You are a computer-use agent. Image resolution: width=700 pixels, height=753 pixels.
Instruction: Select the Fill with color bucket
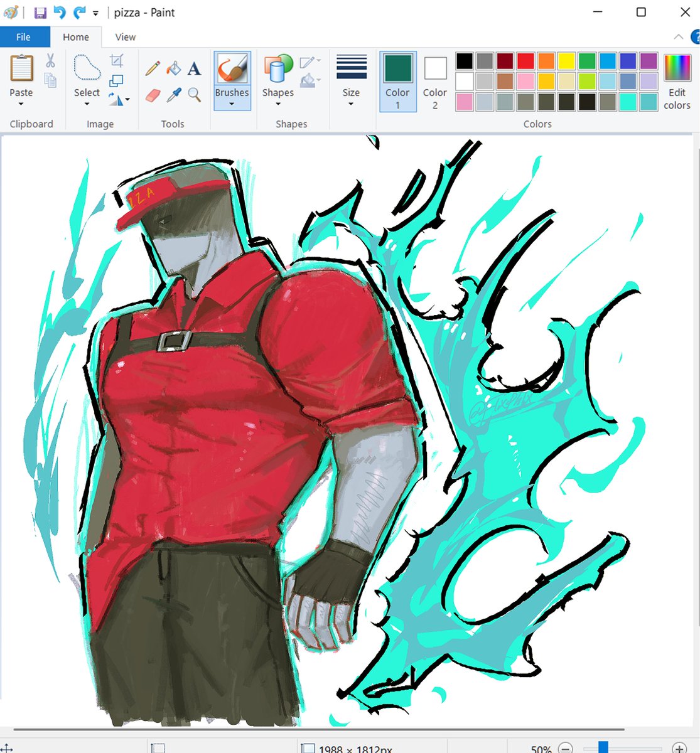coord(174,68)
